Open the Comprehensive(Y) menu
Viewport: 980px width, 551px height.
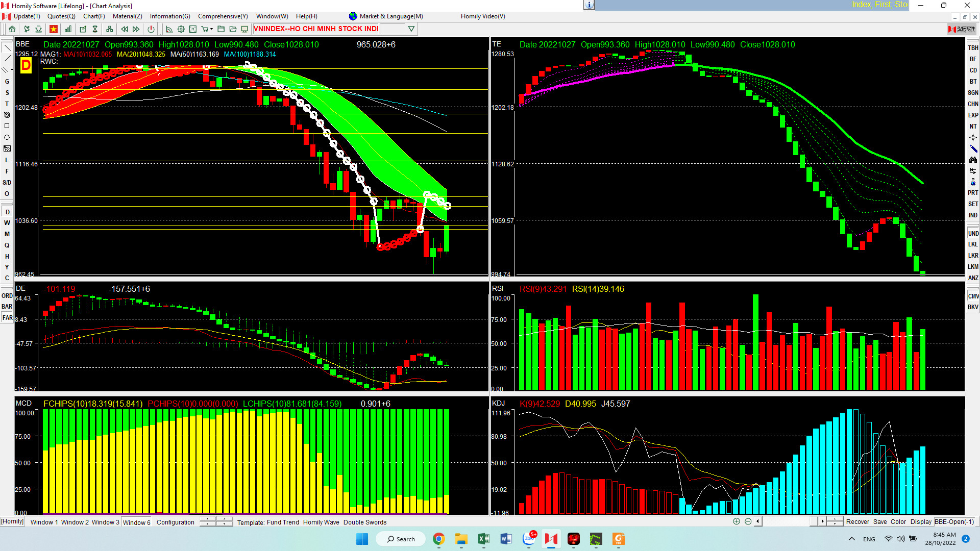[x=223, y=16]
